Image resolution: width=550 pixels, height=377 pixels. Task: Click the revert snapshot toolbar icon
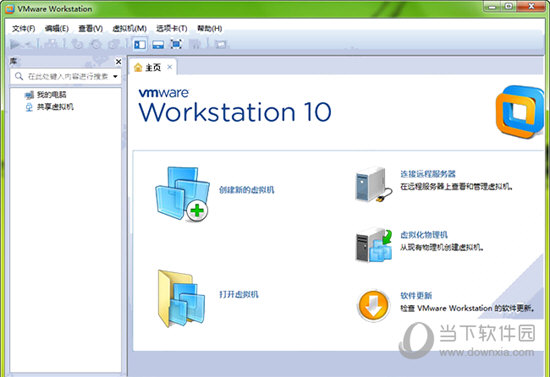(x=95, y=44)
